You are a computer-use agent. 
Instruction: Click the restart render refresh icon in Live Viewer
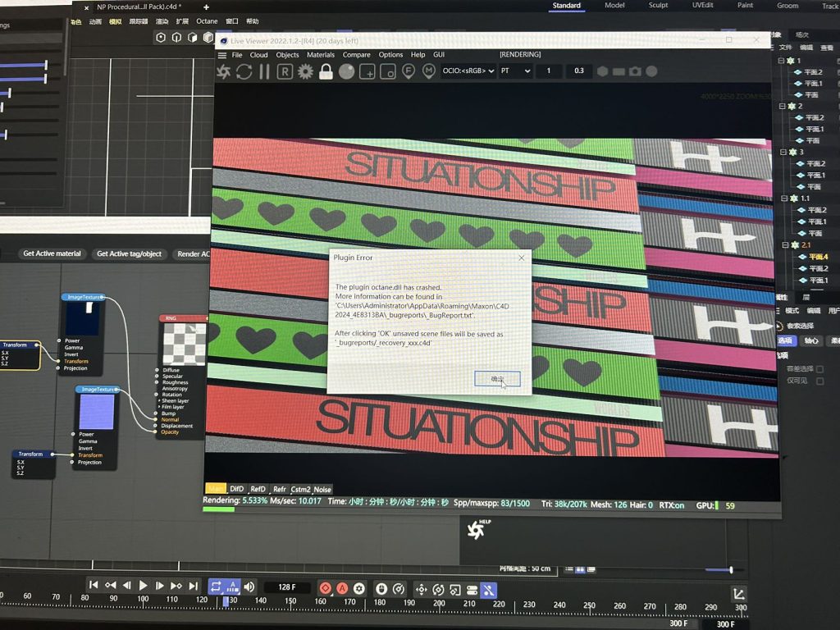pyautogui.click(x=244, y=71)
